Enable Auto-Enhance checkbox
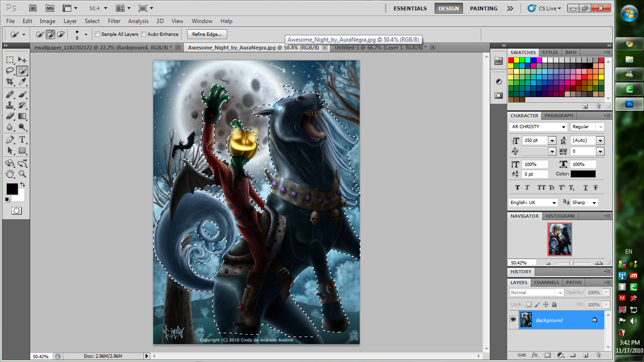644x362 pixels. click(x=144, y=34)
